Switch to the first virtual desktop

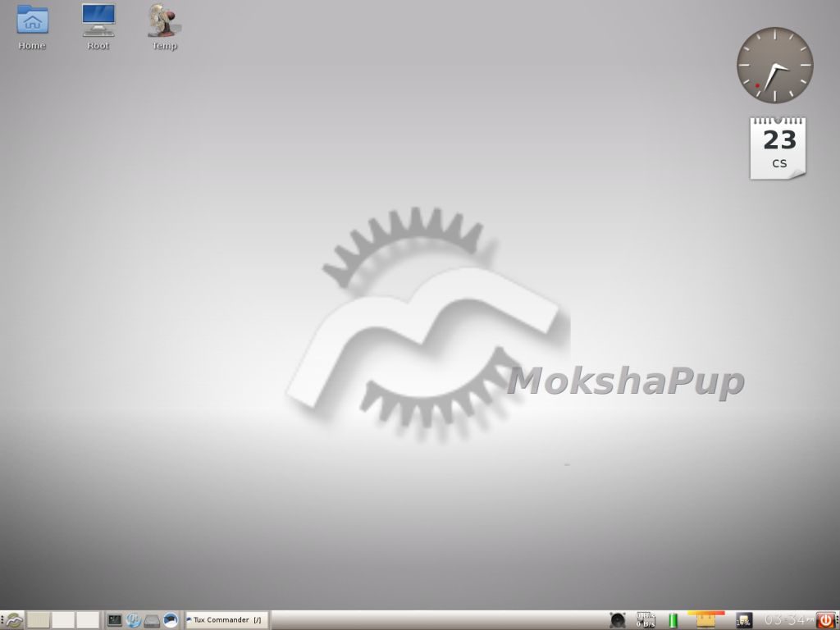point(39,620)
